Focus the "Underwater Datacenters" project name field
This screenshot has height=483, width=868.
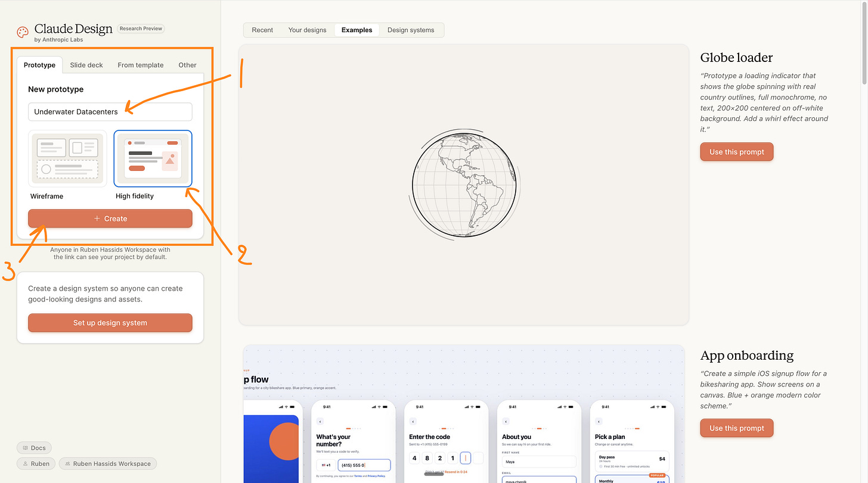click(110, 111)
